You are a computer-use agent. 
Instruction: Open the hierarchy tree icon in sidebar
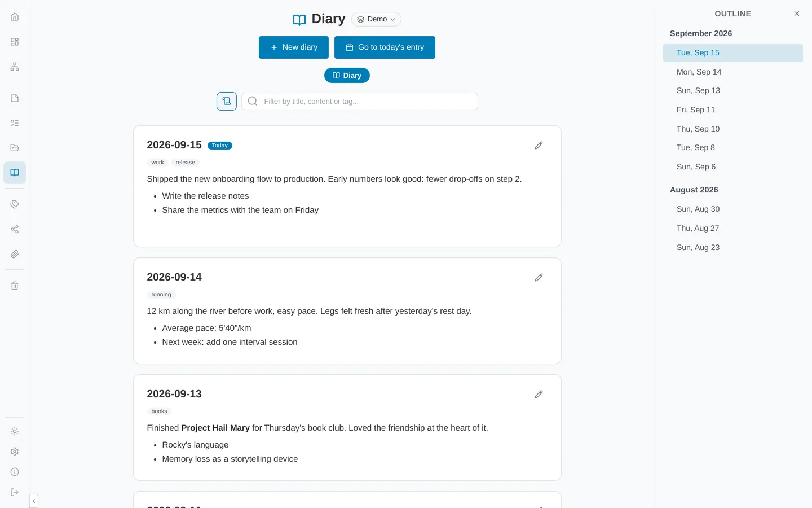pyautogui.click(x=15, y=67)
